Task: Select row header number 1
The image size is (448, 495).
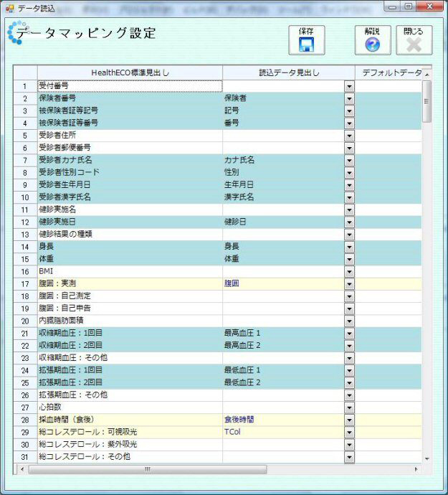Action: click(x=25, y=86)
